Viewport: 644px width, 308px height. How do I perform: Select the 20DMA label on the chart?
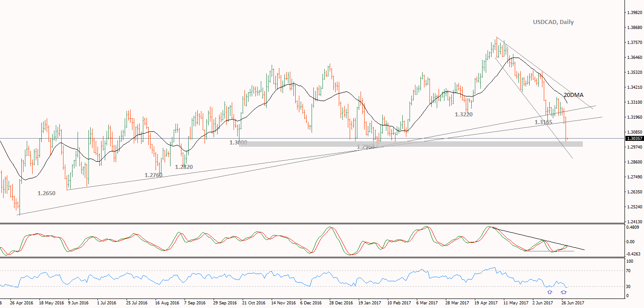tap(574, 95)
